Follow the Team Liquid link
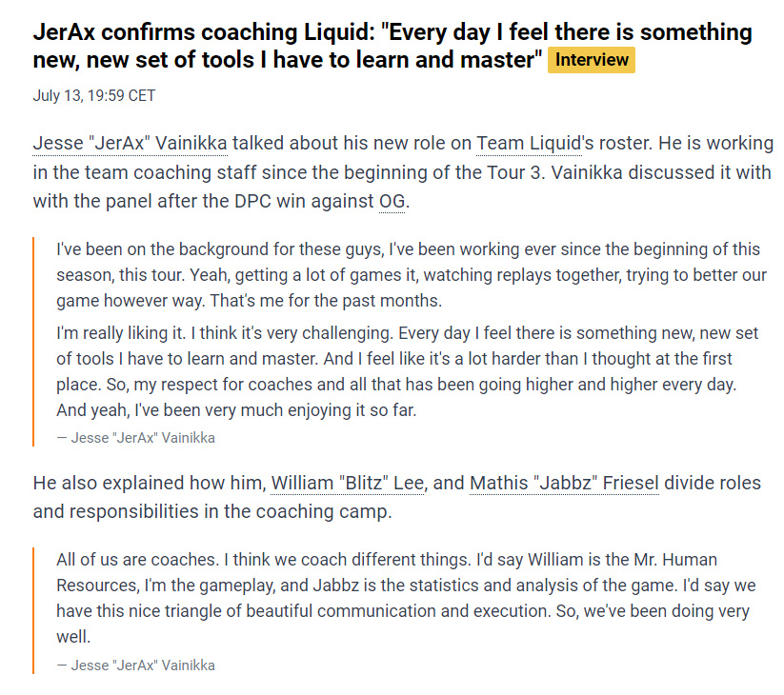The height and width of the screenshot is (695, 784). pos(529,144)
